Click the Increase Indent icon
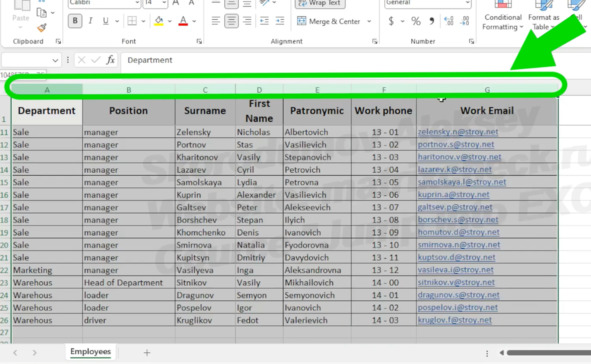 [x=280, y=21]
